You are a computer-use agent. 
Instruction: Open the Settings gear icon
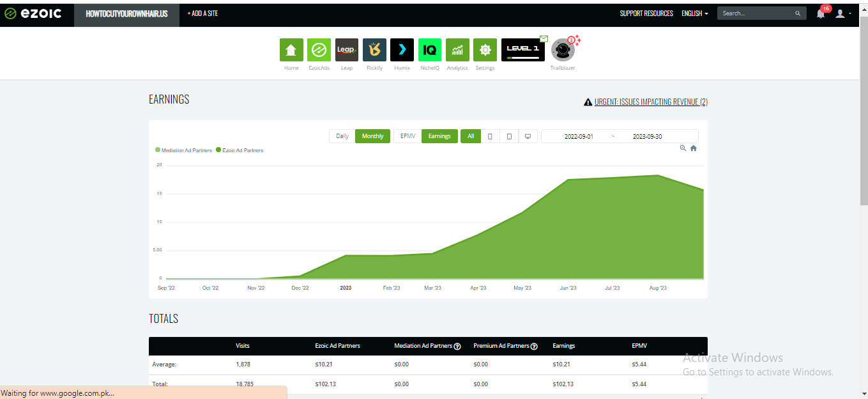485,50
